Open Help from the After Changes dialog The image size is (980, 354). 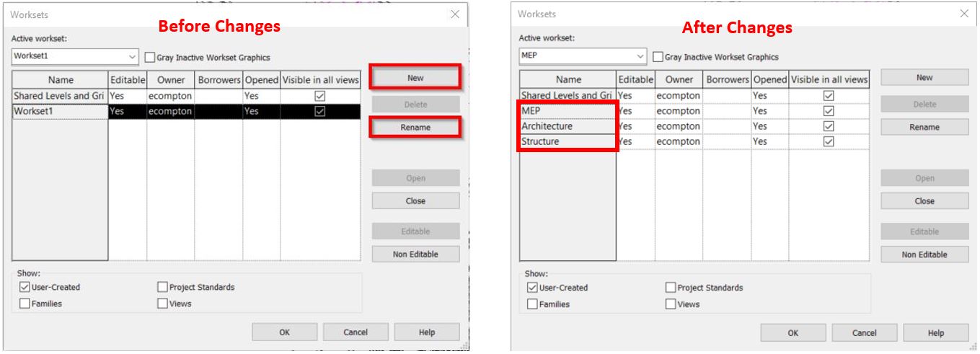[935, 333]
